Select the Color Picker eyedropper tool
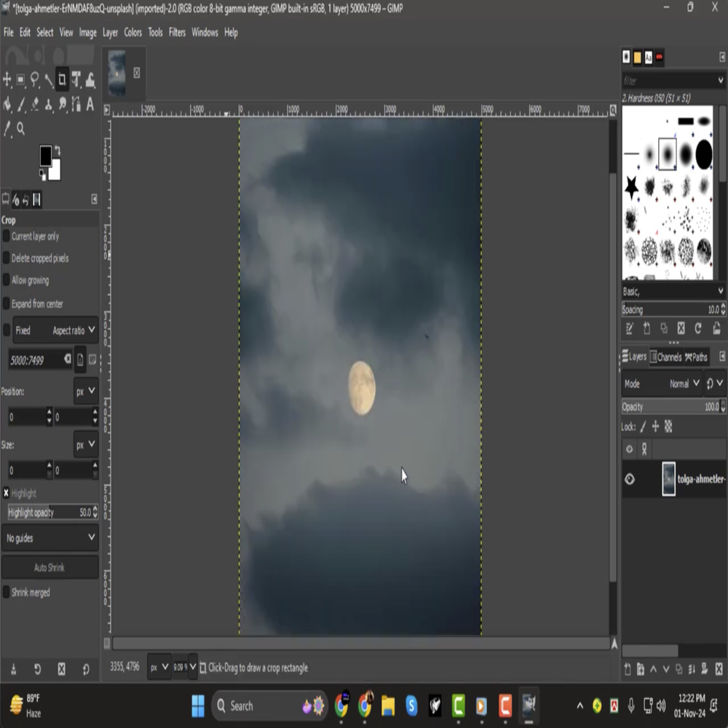728x728 pixels. tap(7, 129)
